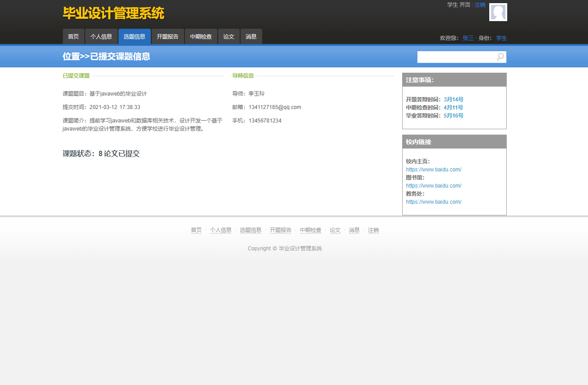Open the 开题报告 tab
588x385 pixels.
tap(167, 37)
